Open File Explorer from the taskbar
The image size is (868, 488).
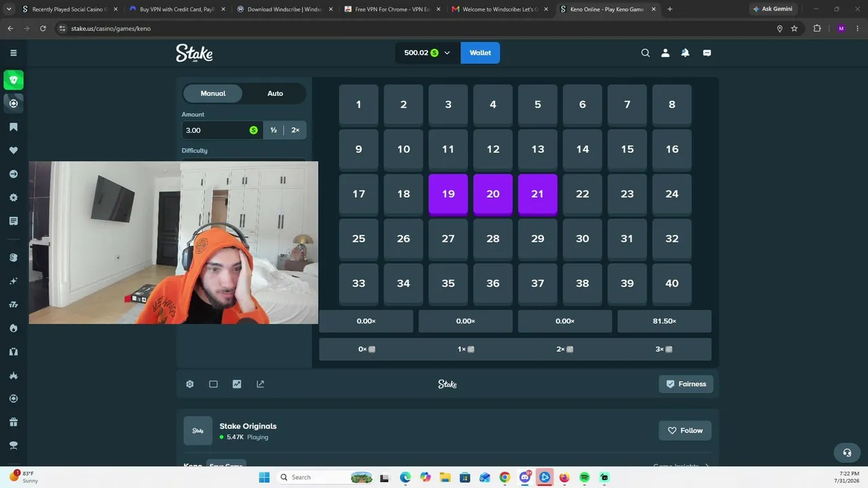coord(445,477)
